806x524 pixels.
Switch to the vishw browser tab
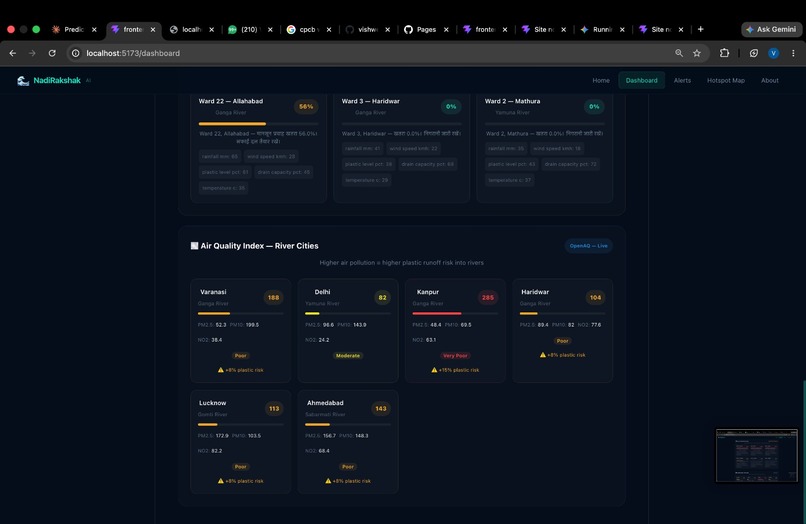[x=367, y=29]
